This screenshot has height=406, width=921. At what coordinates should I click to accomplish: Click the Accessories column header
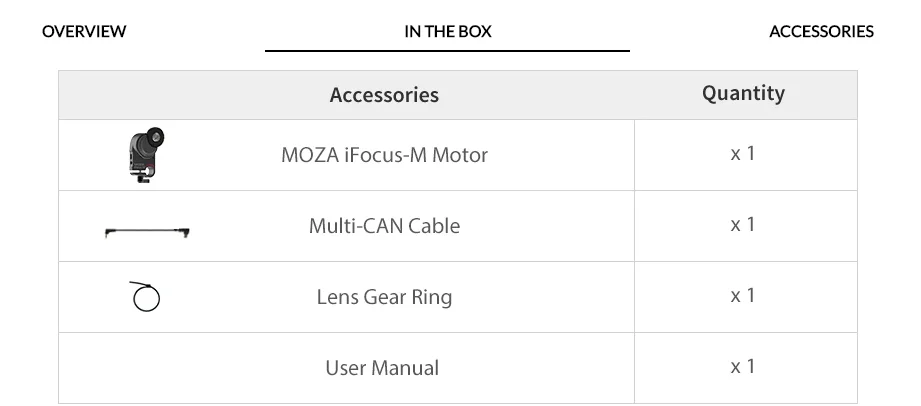(x=384, y=95)
